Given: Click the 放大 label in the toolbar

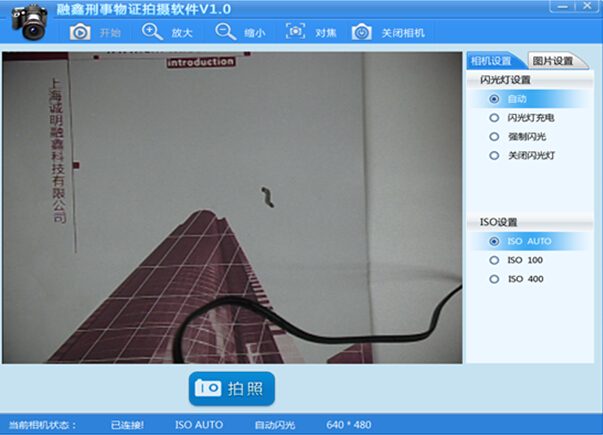Looking at the screenshot, I should tap(182, 33).
